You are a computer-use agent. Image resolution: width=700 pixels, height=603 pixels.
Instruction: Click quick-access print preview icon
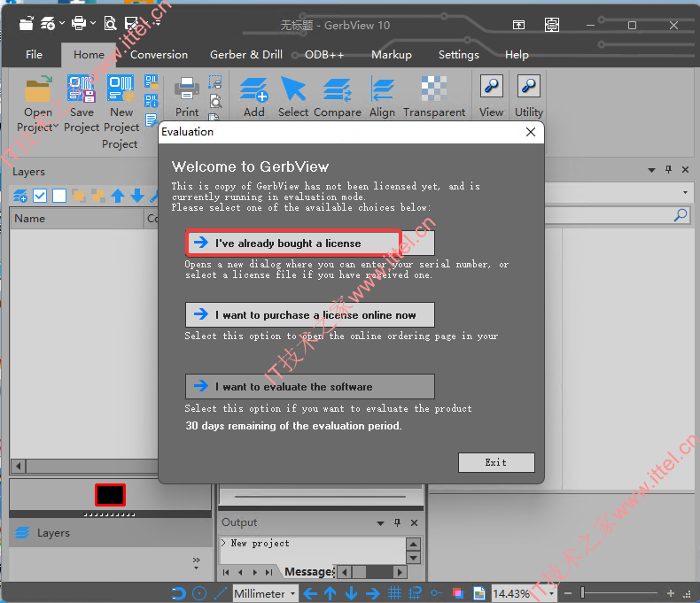[110, 23]
